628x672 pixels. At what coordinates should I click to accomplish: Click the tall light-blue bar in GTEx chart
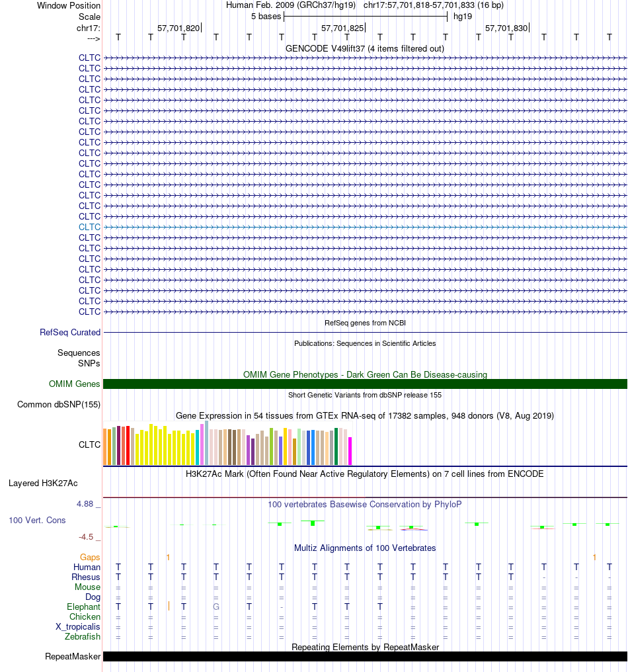[206, 442]
